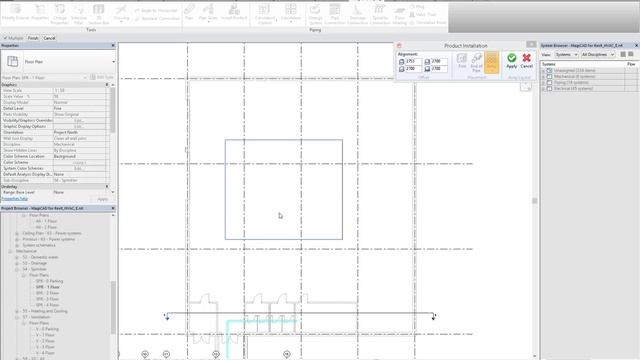Check the Mechanical systems checkbox
Screen dimensions: 640x360
[549, 76]
